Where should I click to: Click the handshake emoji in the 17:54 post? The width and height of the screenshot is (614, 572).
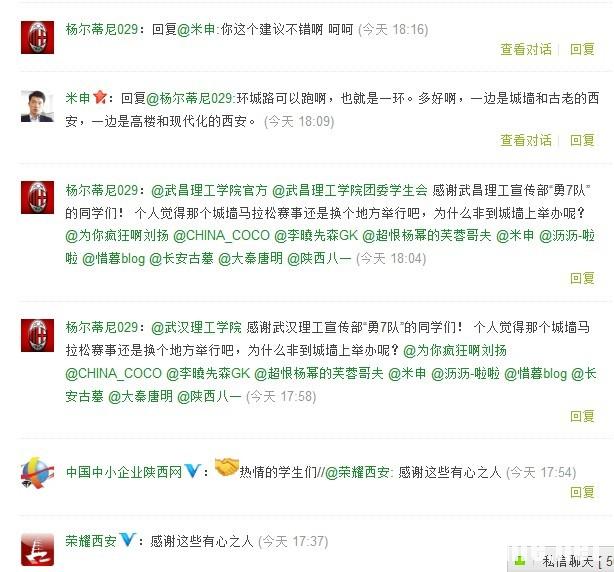pos(227,467)
